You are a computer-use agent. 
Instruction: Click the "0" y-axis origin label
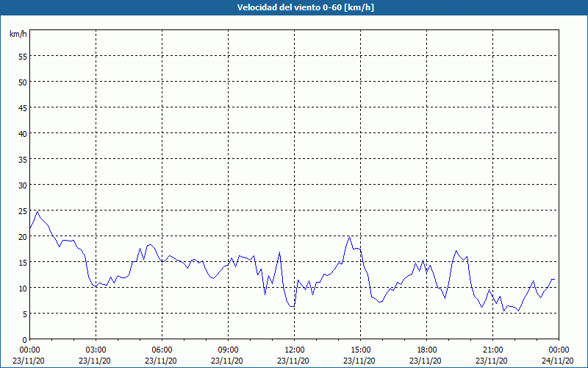25,340
